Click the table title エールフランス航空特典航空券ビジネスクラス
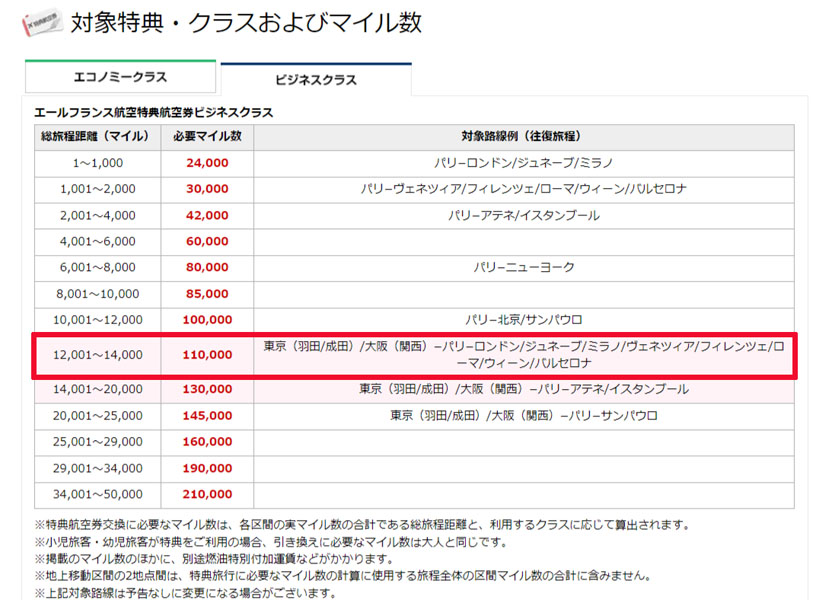 click(x=153, y=113)
